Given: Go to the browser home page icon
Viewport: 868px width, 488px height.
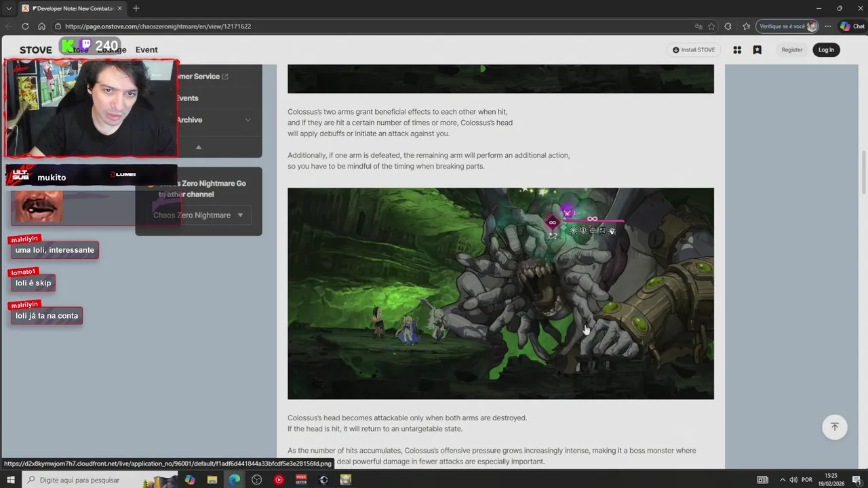Looking at the screenshot, I should click(x=41, y=26).
